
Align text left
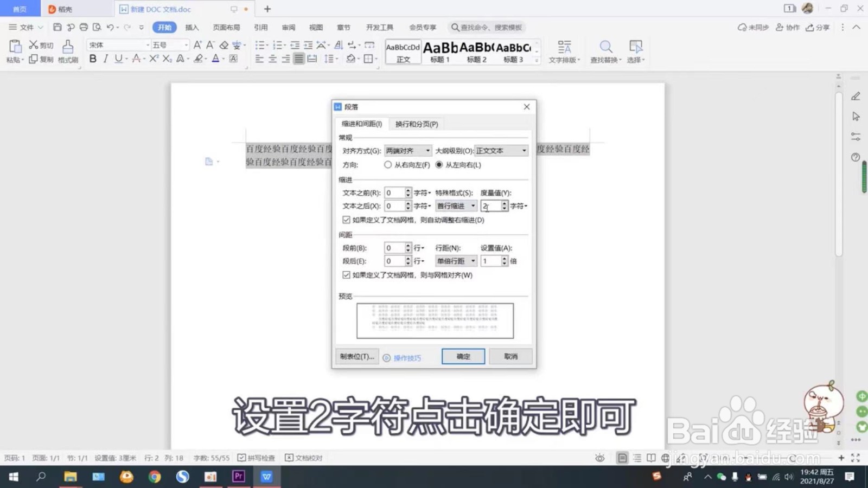(x=259, y=59)
